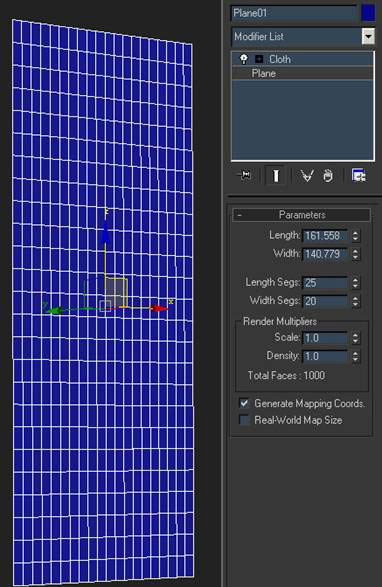Viewport: 382px width, 587px height.
Task: Click the Length Segs spinner arrows
Action: pos(355,283)
